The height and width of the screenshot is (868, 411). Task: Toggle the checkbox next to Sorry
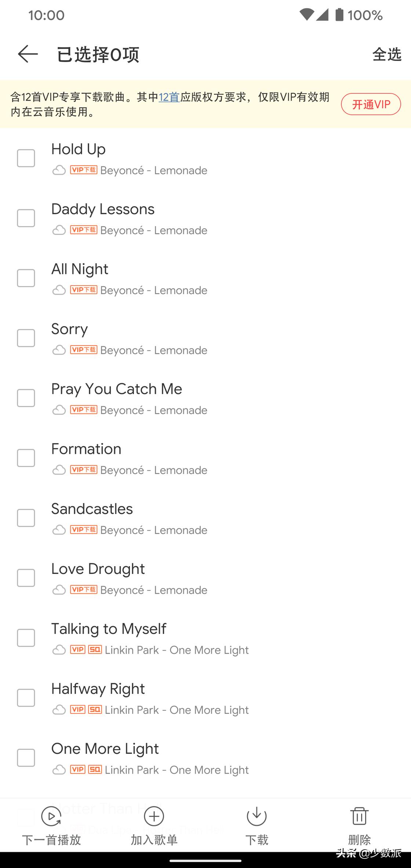[26, 338]
